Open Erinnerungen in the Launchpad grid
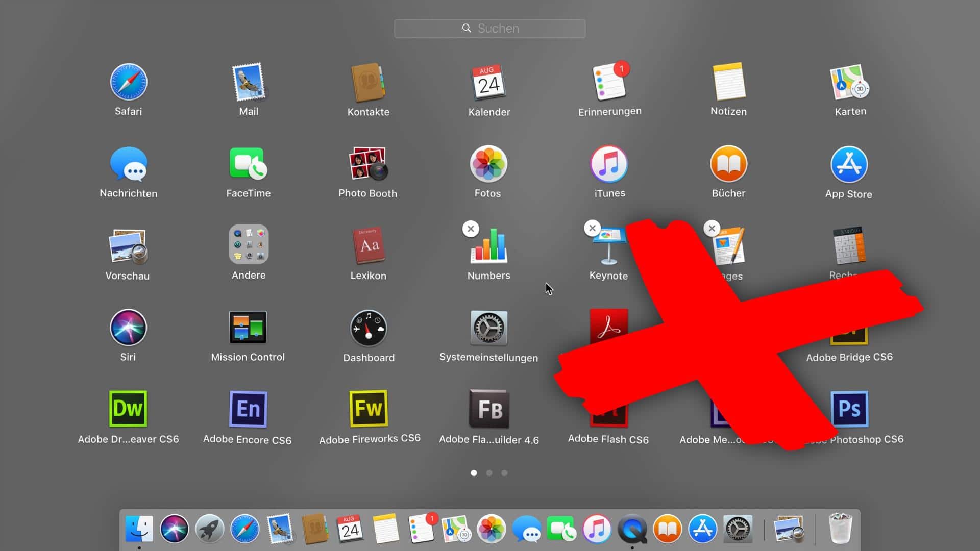This screenshot has height=551, width=980. [x=610, y=82]
